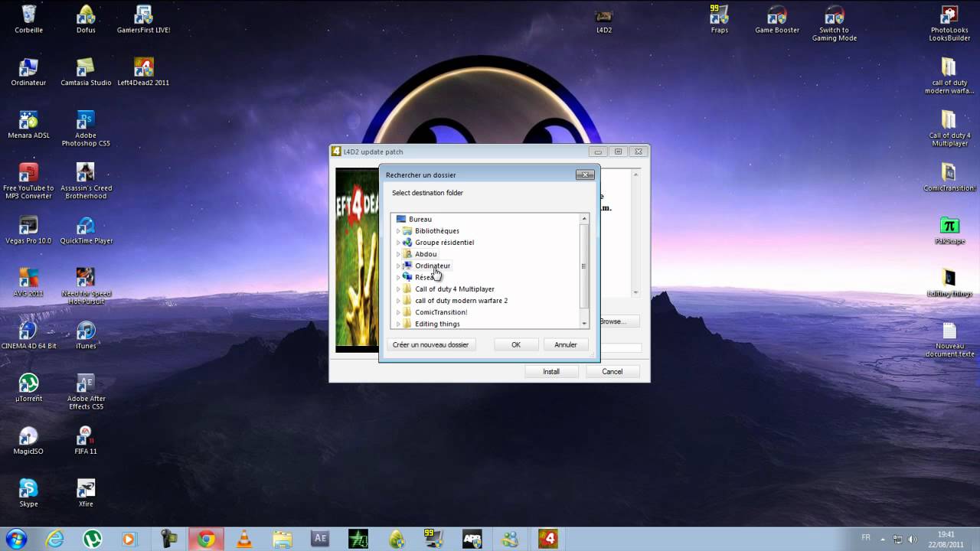The image size is (980, 551).
Task: Expand the Editing things folder arrow
Action: tap(398, 324)
